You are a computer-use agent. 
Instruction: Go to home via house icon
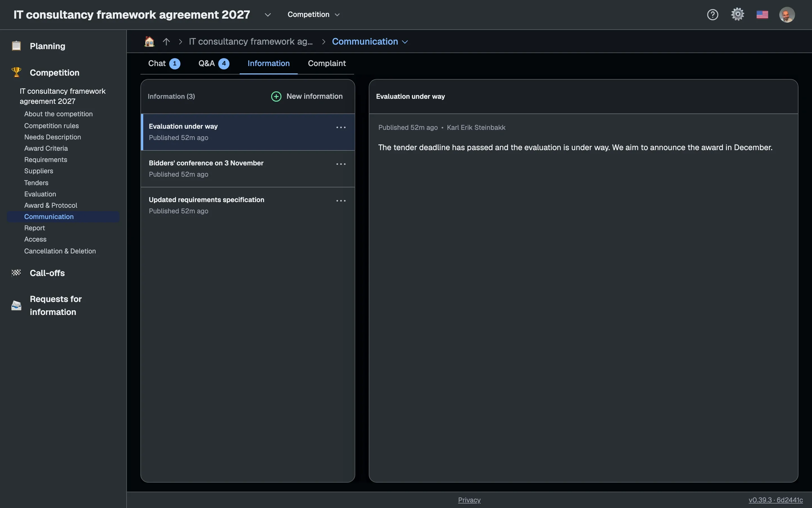pyautogui.click(x=149, y=41)
